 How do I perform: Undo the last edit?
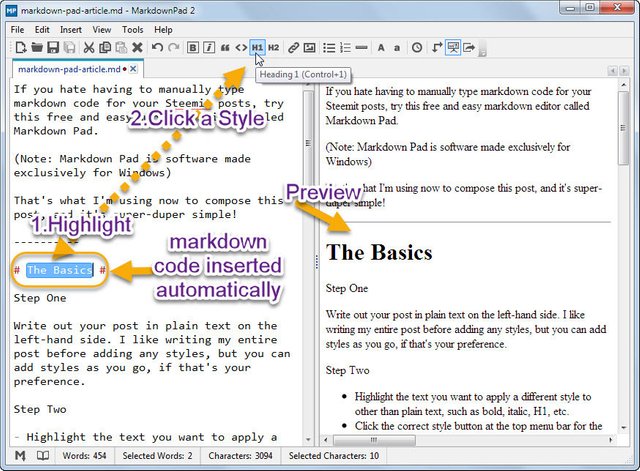[x=157, y=47]
